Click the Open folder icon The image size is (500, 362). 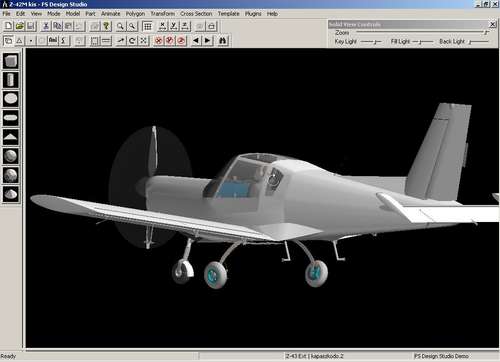[x=20, y=26]
